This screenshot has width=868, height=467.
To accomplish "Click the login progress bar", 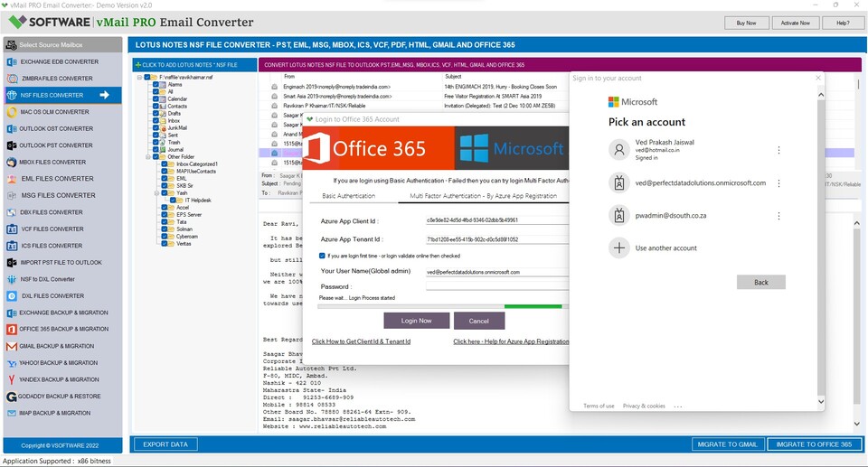I will click(x=443, y=306).
